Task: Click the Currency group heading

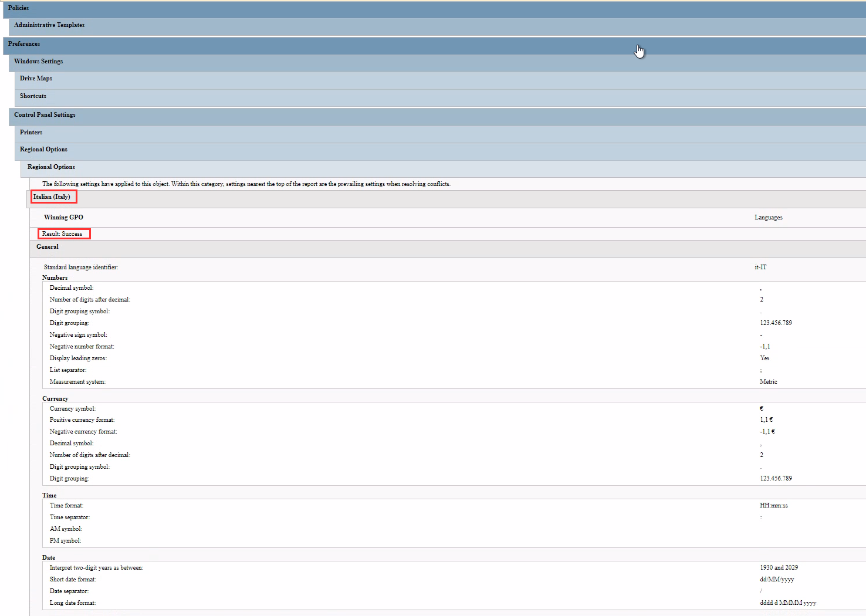Action: [x=55, y=399]
